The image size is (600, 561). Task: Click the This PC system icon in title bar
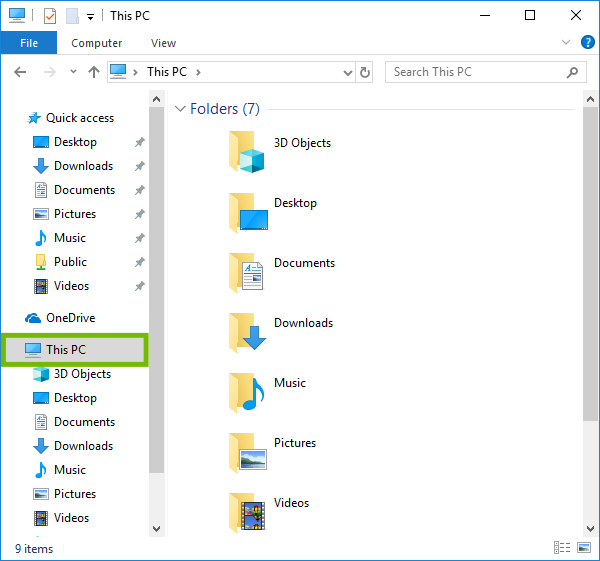point(17,16)
